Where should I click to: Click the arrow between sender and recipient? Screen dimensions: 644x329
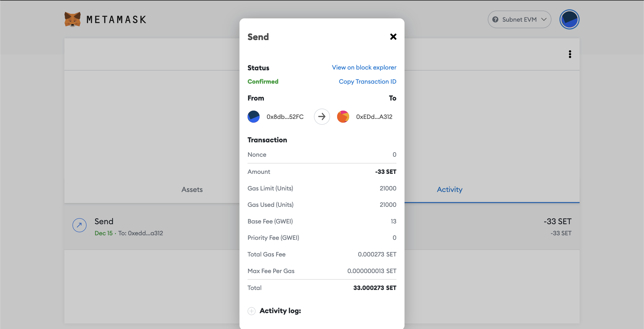(x=322, y=116)
